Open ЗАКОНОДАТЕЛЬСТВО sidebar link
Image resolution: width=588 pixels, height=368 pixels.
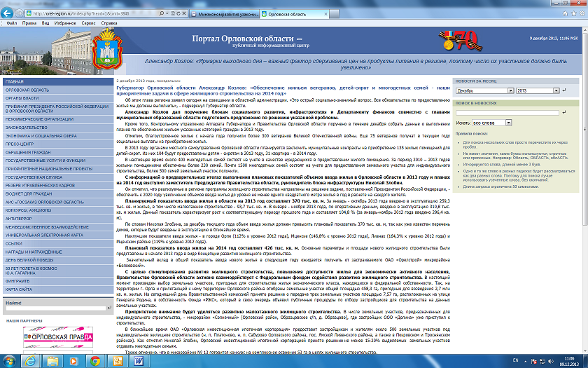tap(58, 128)
